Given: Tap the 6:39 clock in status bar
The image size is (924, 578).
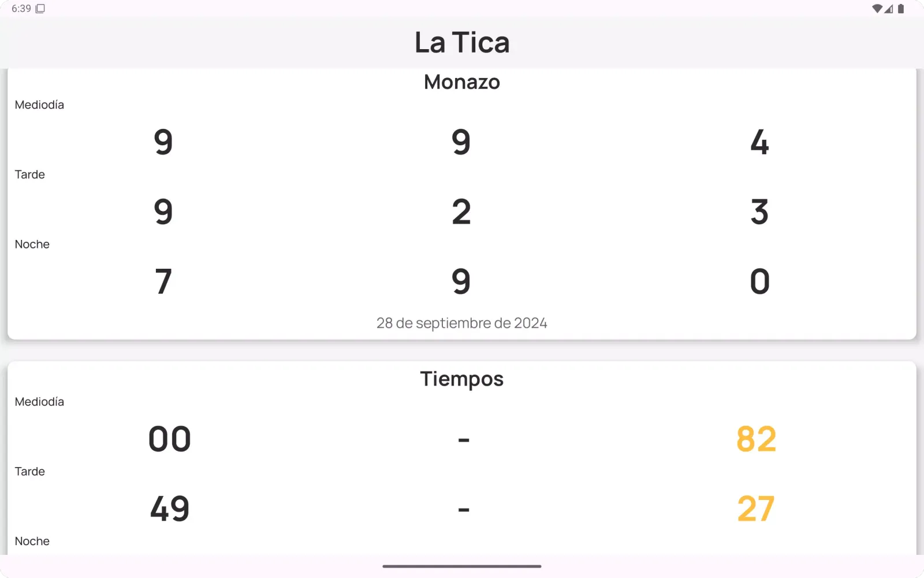Looking at the screenshot, I should click(x=21, y=9).
